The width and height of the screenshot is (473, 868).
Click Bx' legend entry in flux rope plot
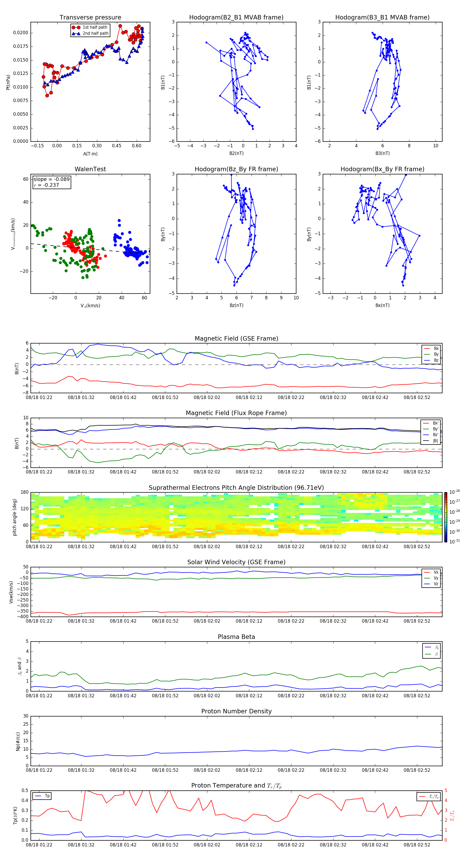[x=431, y=423]
